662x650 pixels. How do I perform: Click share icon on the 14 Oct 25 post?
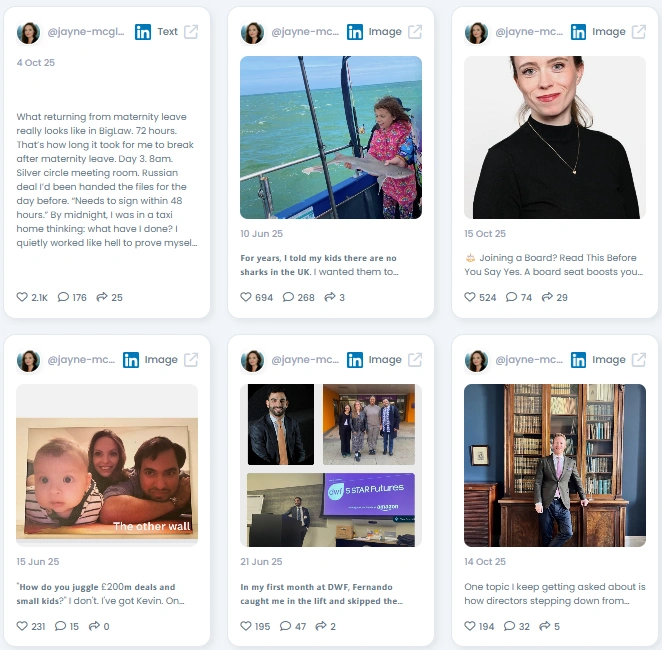(x=545, y=626)
